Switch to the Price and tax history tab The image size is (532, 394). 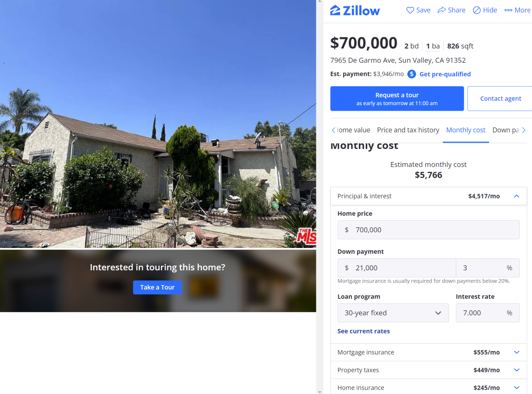408,130
